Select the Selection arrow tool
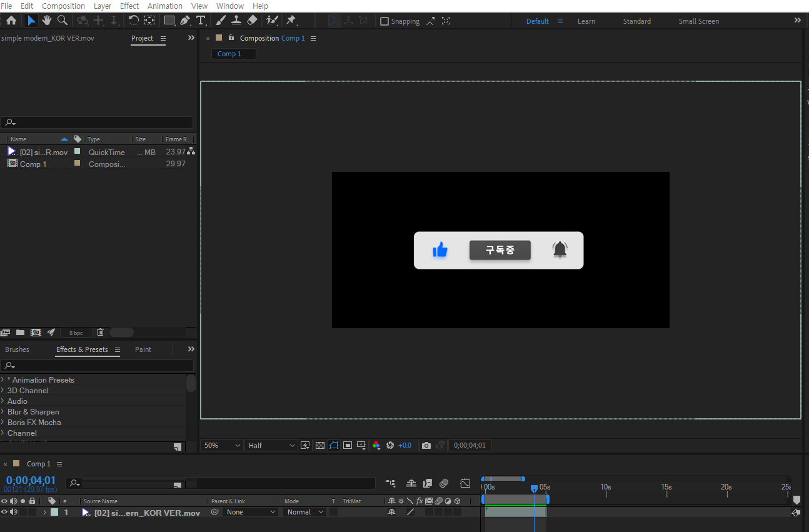The width and height of the screenshot is (809, 532). pos(31,21)
